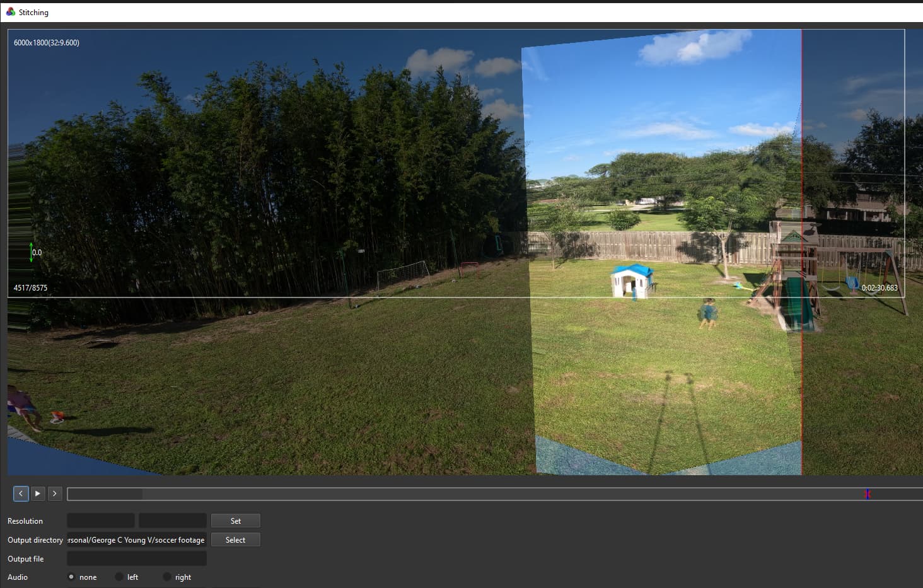The width and height of the screenshot is (923, 588).
Task: Click the 4517/8575 frame counter label
Action: pyautogui.click(x=30, y=287)
